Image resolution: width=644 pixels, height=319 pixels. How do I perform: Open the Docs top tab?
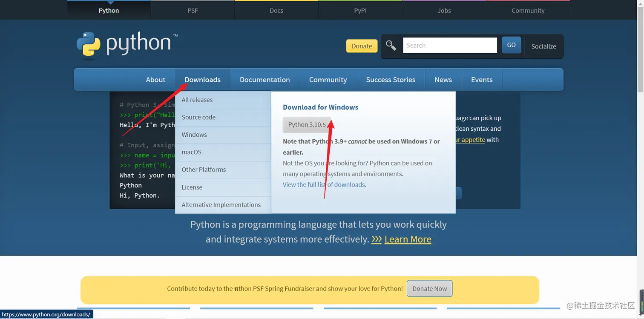[x=276, y=10]
